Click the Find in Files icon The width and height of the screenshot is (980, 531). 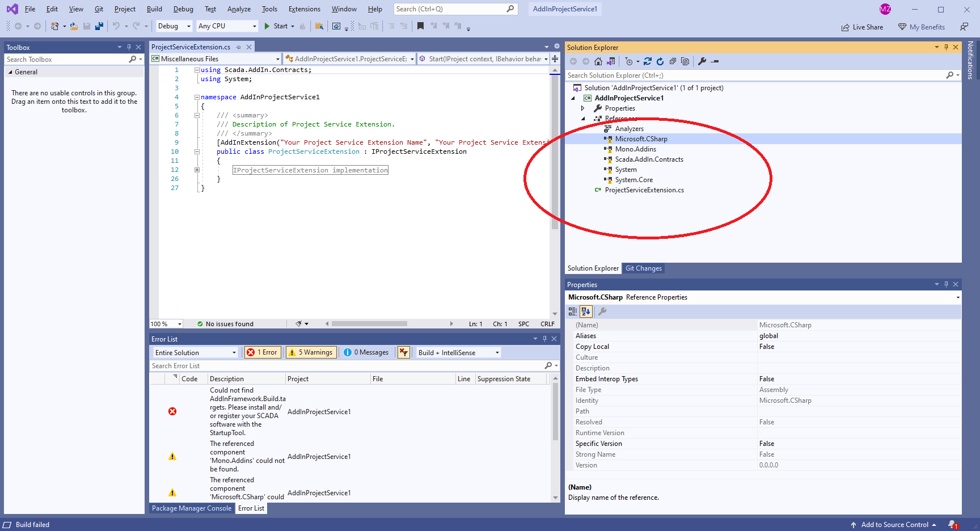click(x=319, y=26)
